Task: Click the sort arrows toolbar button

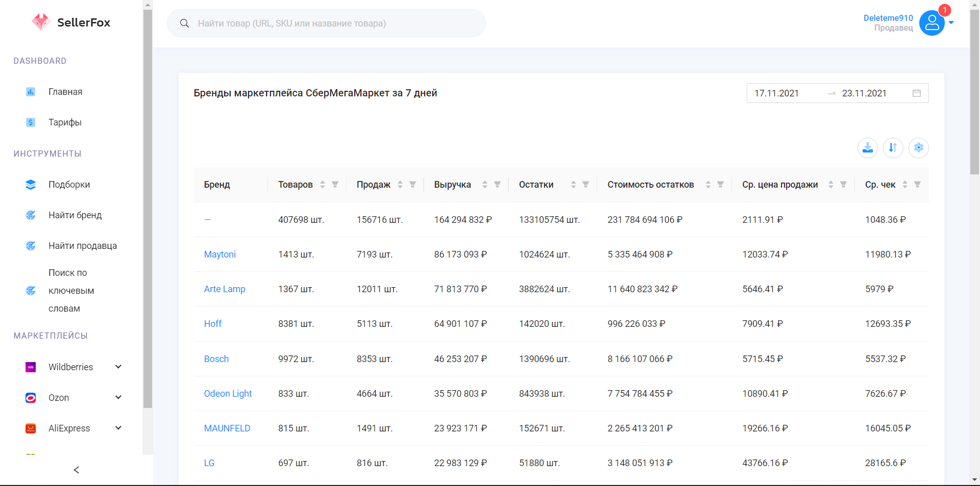Action: point(893,148)
